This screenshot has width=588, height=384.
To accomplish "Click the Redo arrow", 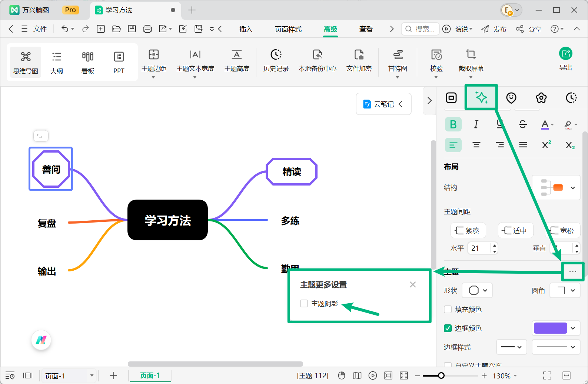I will (x=86, y=29).
